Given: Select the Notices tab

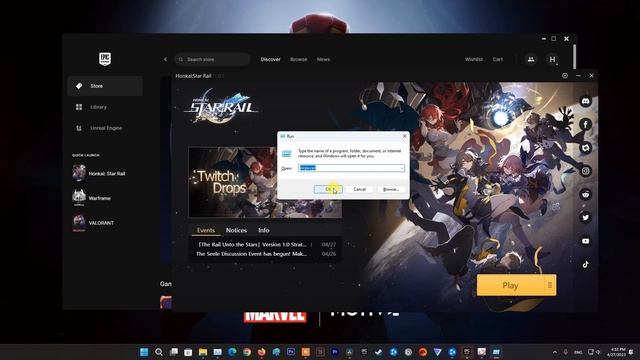Looking at the screenshot, I should click(236, 230).
